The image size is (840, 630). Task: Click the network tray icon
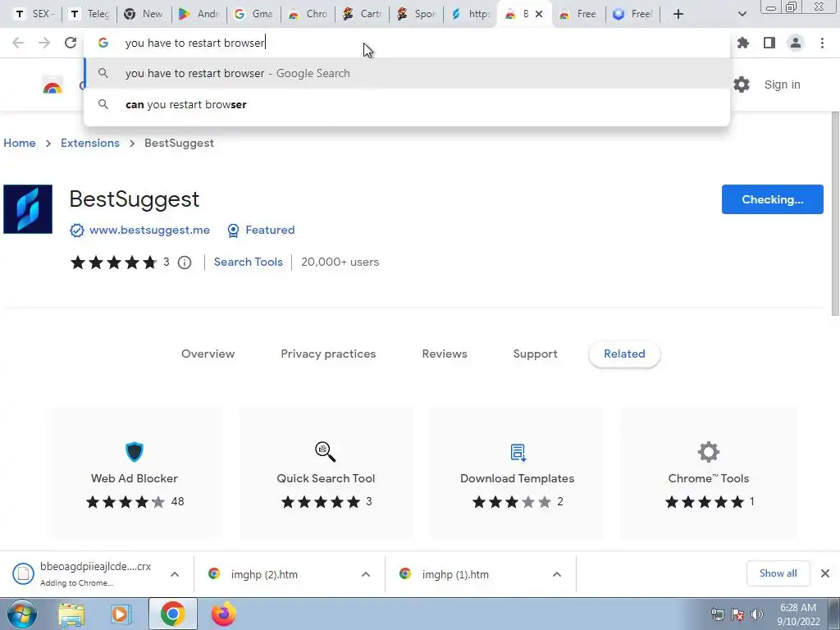click(x=717, y=614)
